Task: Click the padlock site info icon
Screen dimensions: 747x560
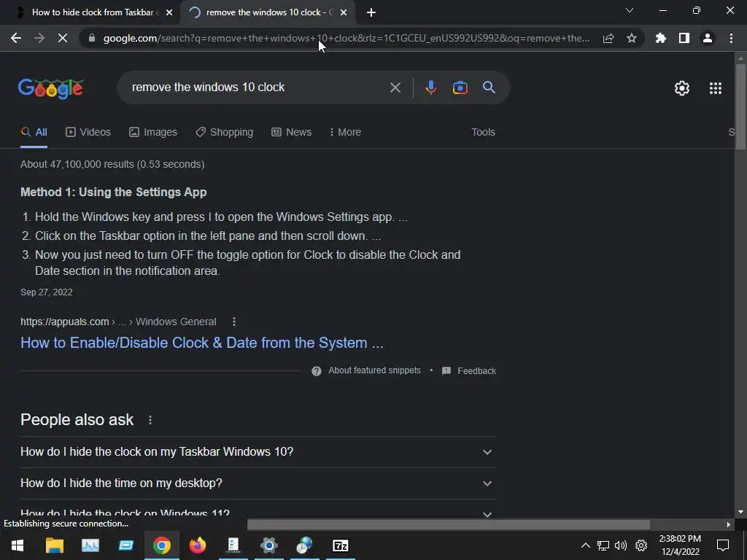Action: coord(92,38)
